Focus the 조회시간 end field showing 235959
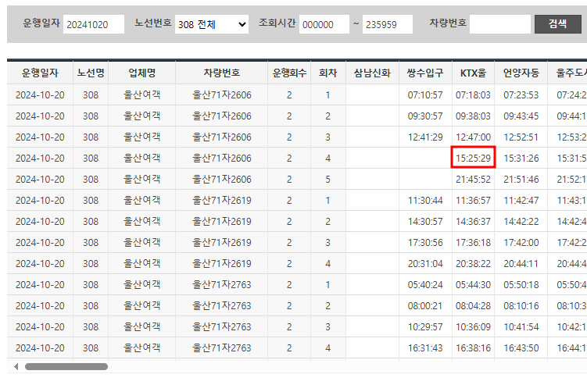The image size is (587, 392). [387, 24]
